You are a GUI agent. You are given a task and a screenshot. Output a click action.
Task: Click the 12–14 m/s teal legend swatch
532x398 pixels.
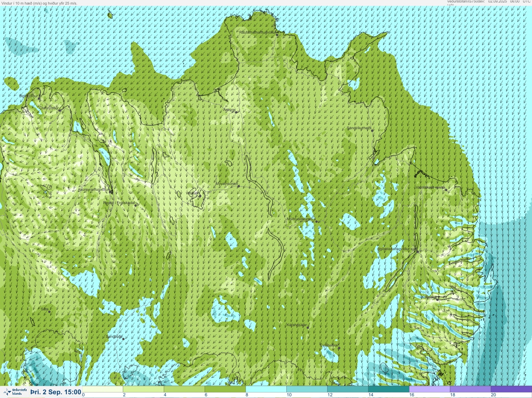pyautogui.click(x=347, y=389)
